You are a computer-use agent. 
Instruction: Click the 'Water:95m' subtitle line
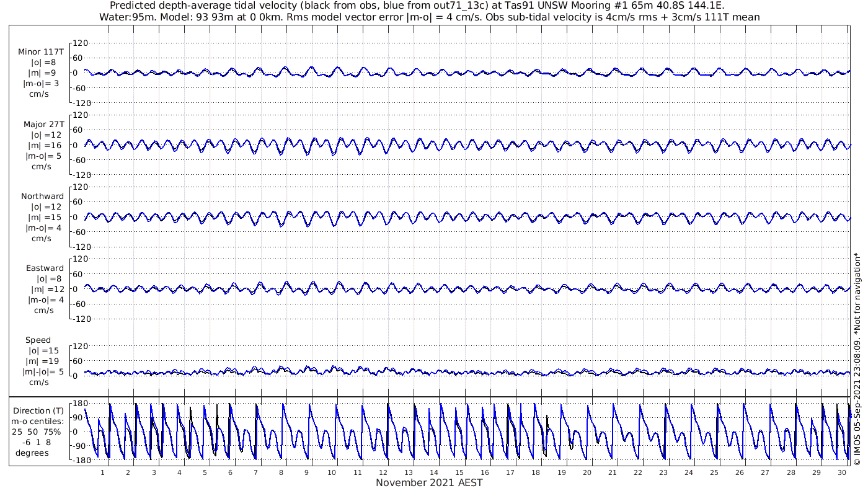point(429,17)
